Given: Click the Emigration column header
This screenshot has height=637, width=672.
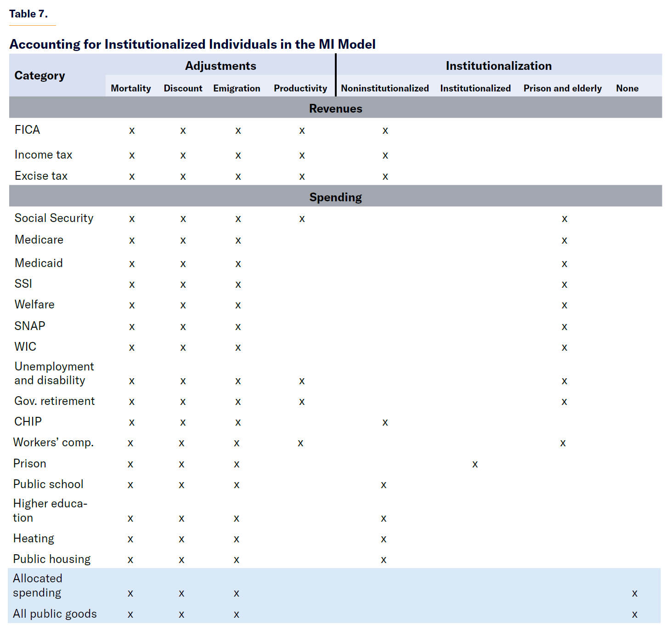Looking at the screenshot, I should [237, 88].
